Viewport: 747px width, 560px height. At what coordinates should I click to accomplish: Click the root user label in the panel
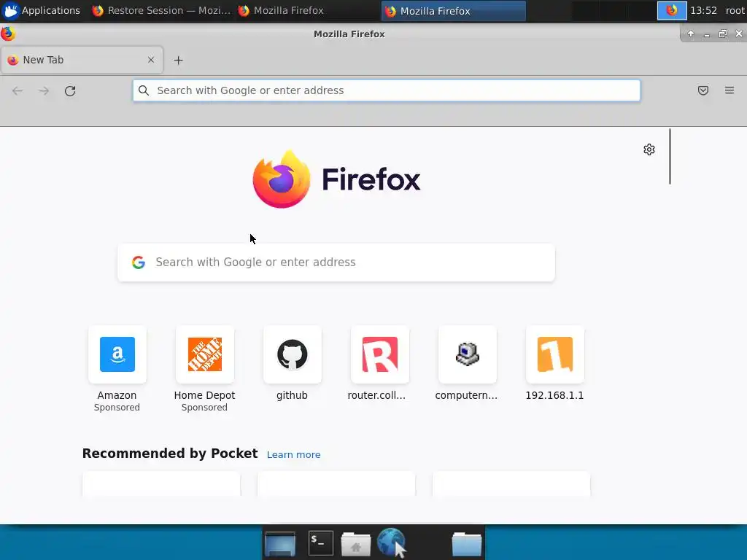click(x=735, y=10)
